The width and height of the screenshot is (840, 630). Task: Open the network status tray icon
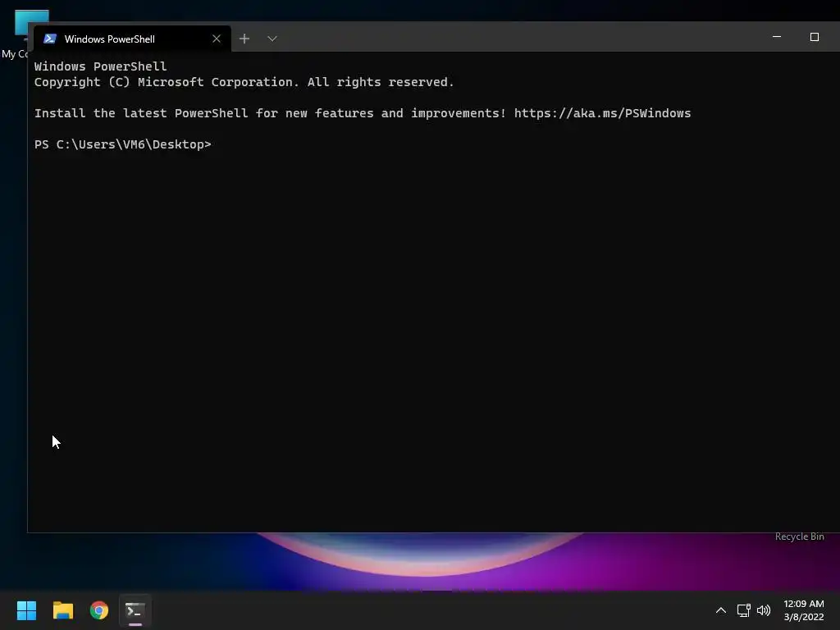pos(743,610)
